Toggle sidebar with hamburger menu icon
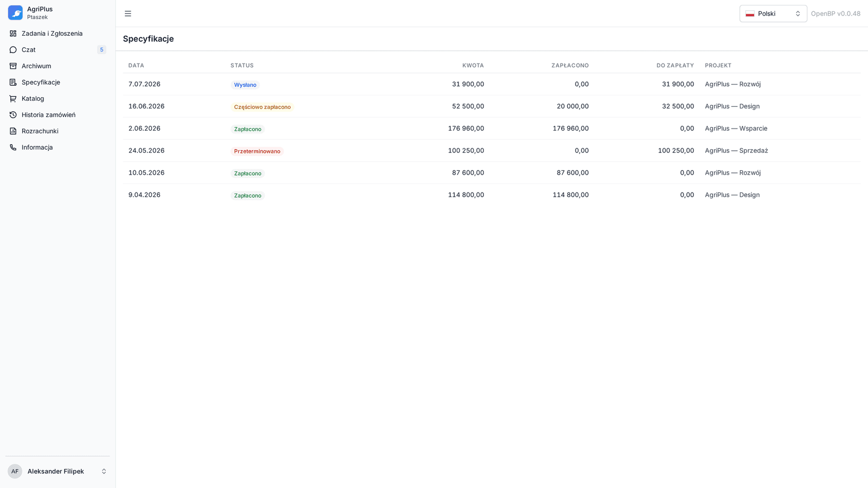This screenshot has width=868, height=488. click(128, 14)
